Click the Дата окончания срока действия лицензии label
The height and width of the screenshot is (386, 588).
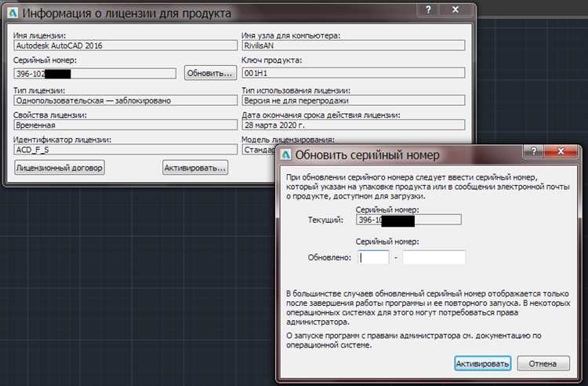321,115
